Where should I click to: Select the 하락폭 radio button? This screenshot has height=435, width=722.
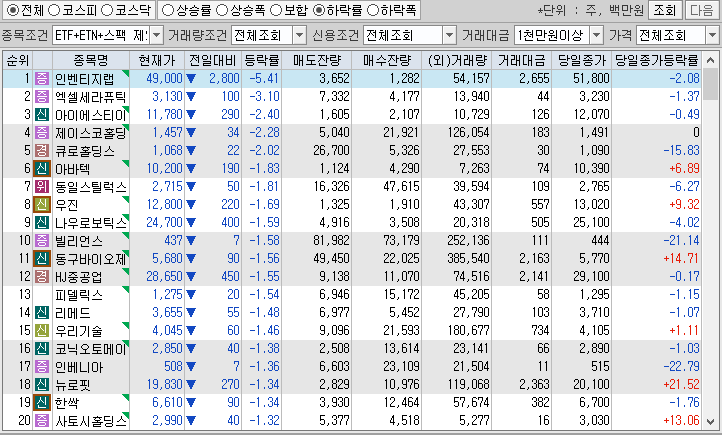[x=373, y=10]
